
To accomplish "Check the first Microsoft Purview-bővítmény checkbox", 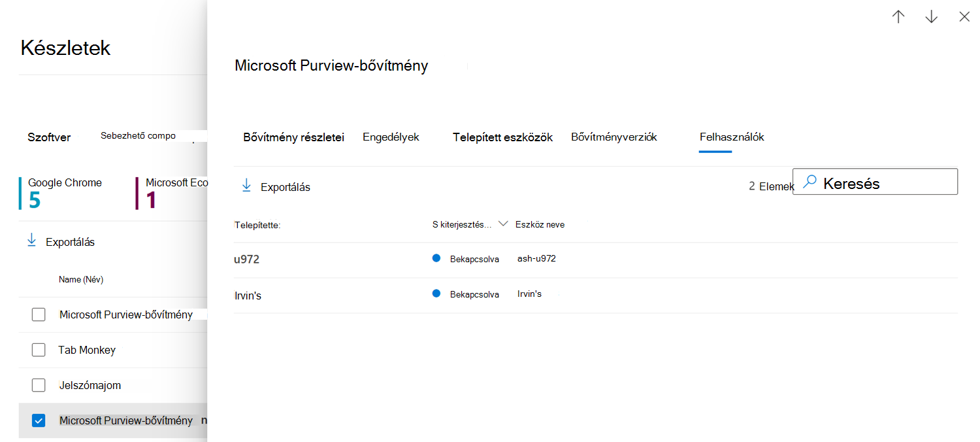I will 39,314.
